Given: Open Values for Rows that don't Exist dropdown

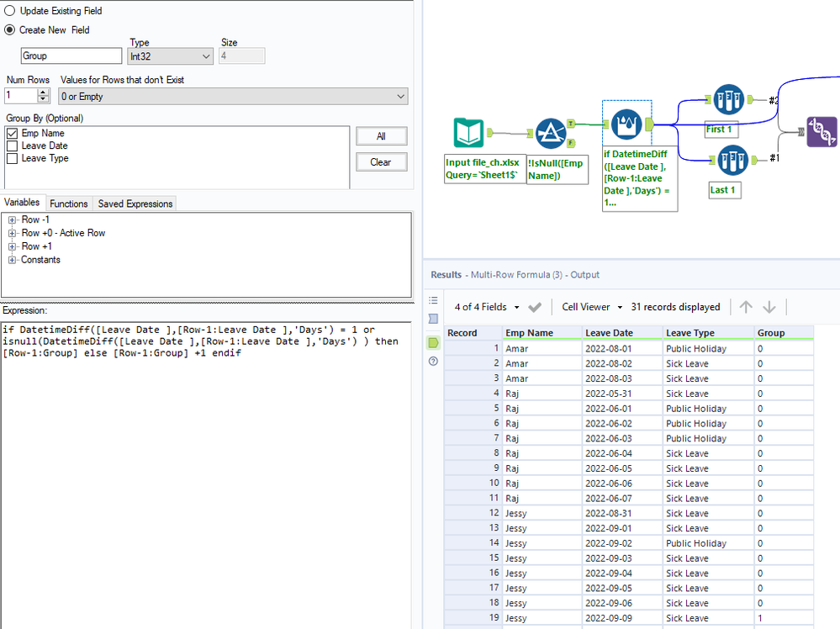Looking at the screenshot, I should point(233,97).
